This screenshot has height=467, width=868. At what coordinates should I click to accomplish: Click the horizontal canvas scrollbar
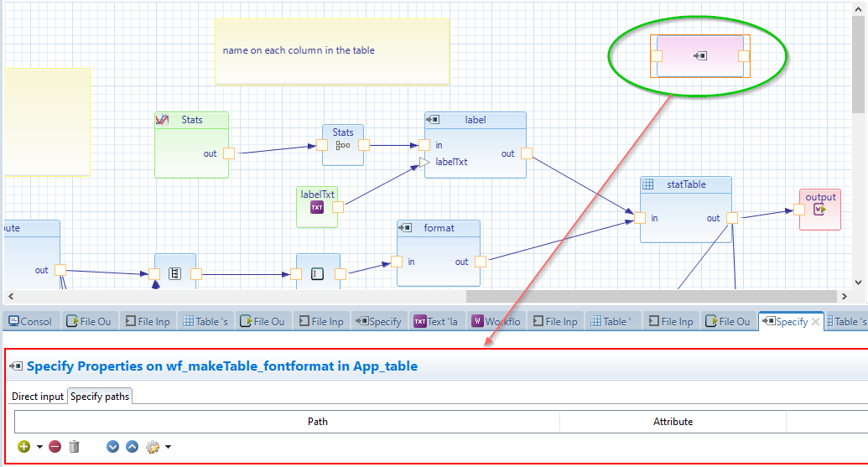651,296
